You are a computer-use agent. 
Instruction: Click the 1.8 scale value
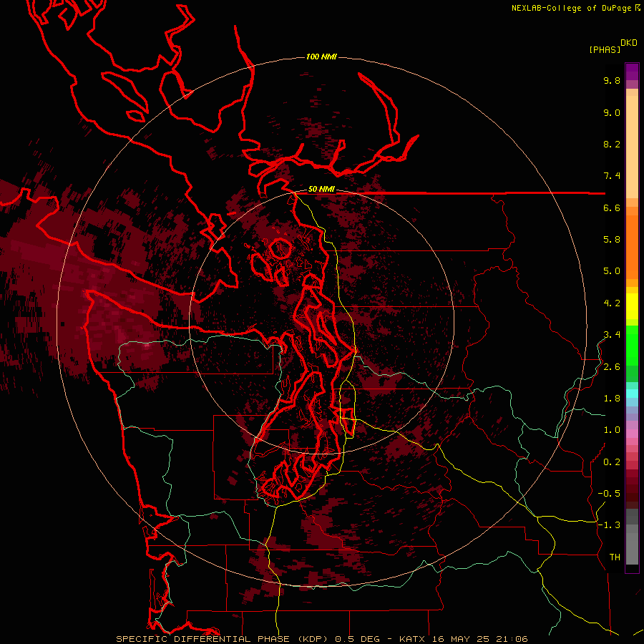(612, 399)
